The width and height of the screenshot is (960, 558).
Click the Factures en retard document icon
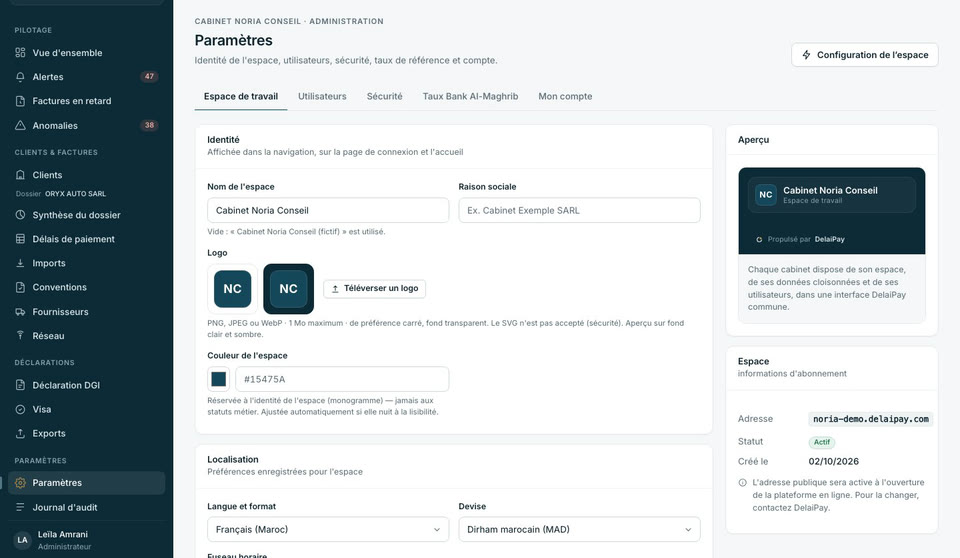(20, 101)
